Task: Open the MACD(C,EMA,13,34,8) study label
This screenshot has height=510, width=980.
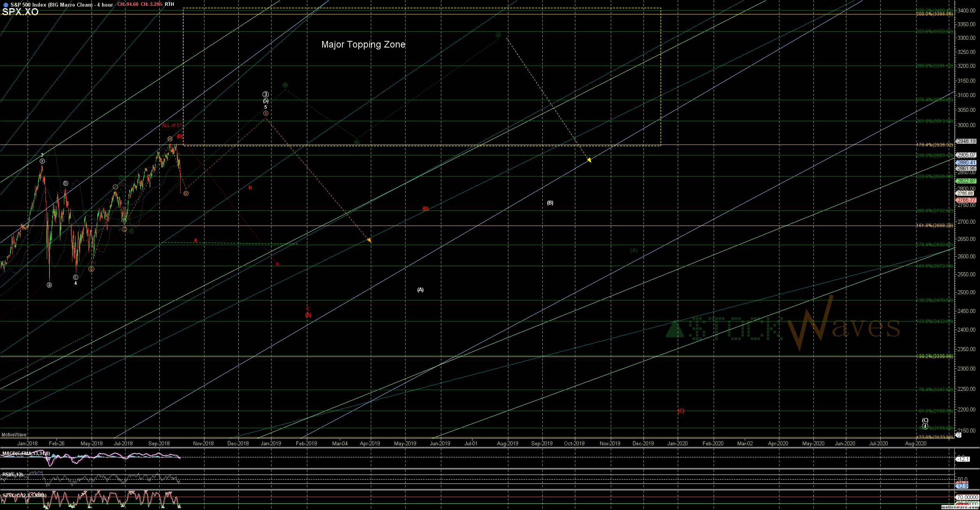Action: 26,454
